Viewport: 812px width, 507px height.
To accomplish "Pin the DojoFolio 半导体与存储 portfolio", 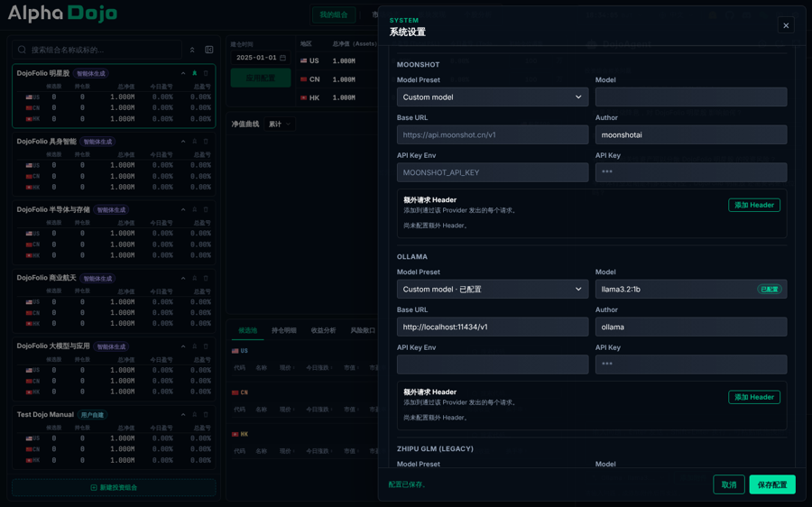I will point(195,209).
